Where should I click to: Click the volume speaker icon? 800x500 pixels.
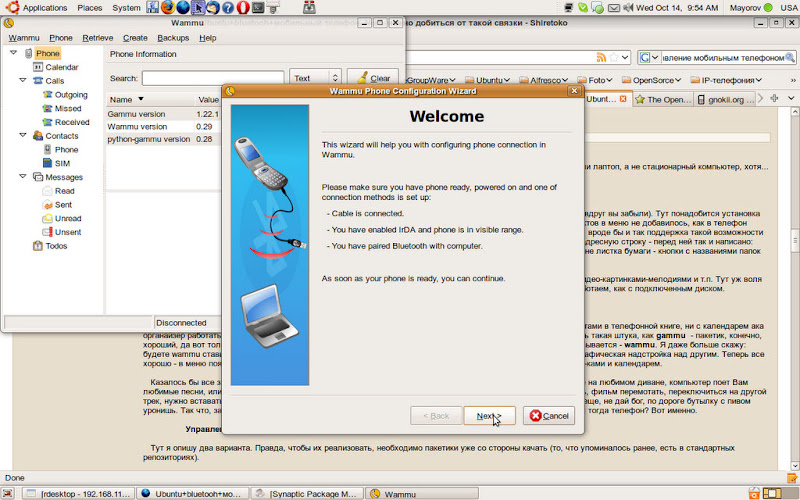pyautogui.click(x=629, y=8)
